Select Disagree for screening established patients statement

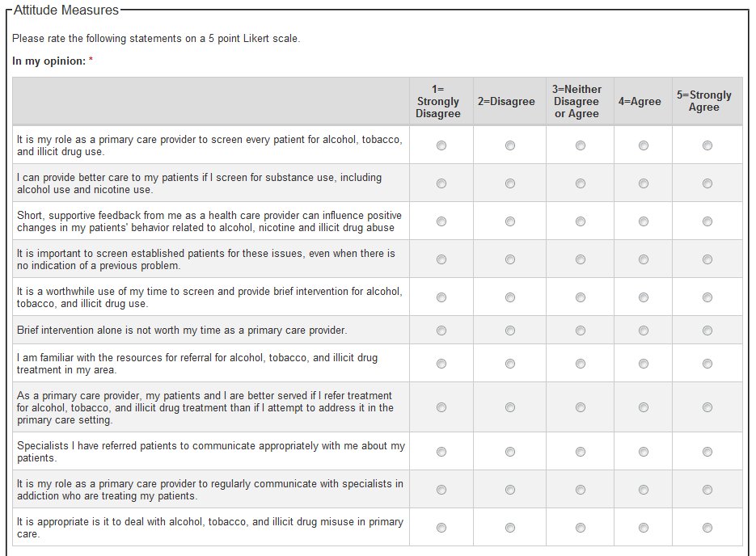[x=510, y=259]
